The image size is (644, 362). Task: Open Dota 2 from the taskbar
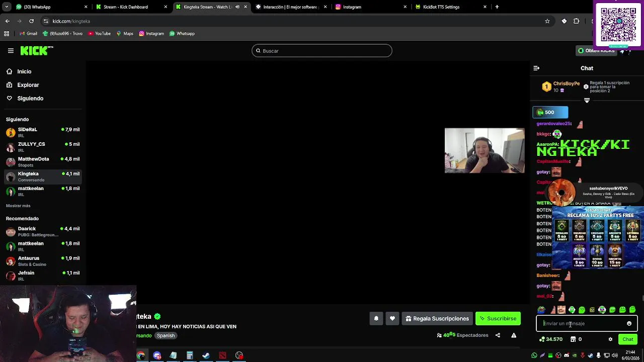click(222, 355)
